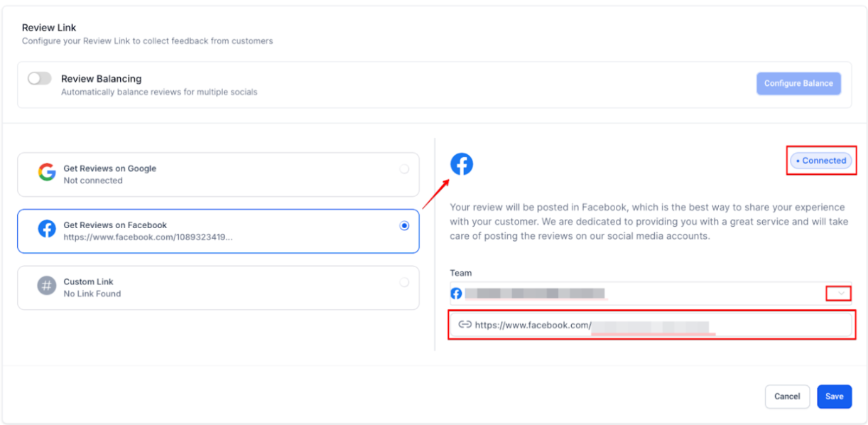Click the Cancel button
Screen dimensions: 868x425
(787, 397)
